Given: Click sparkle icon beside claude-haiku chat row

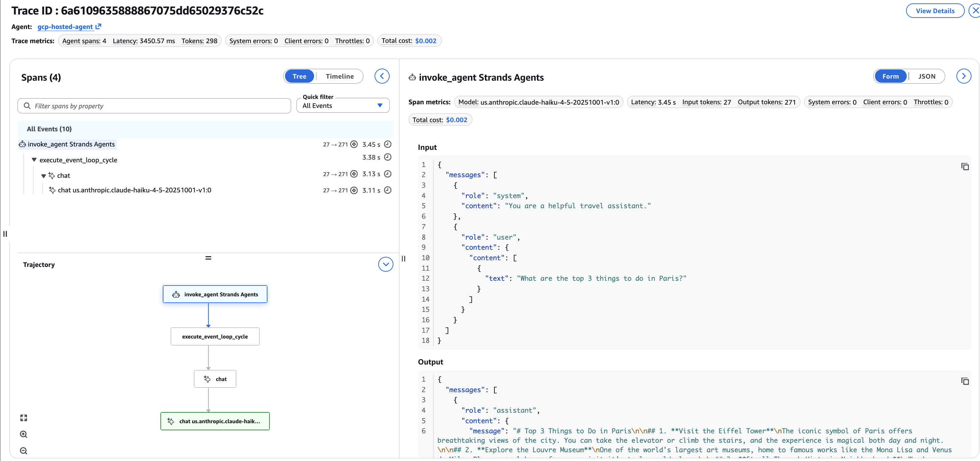Looking at the screenshot, I should coord(52,190).
